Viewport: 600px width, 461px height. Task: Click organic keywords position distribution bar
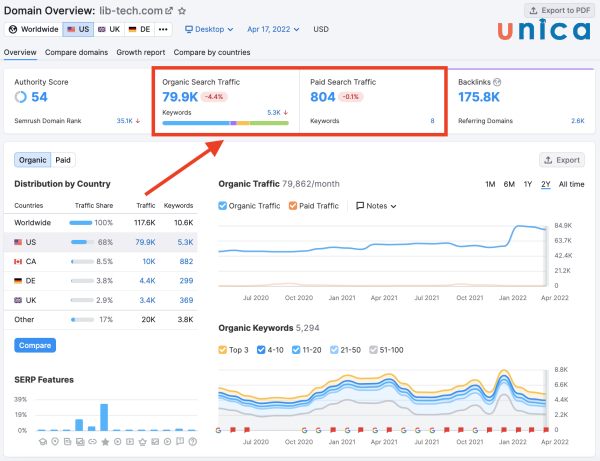point(225,123)
